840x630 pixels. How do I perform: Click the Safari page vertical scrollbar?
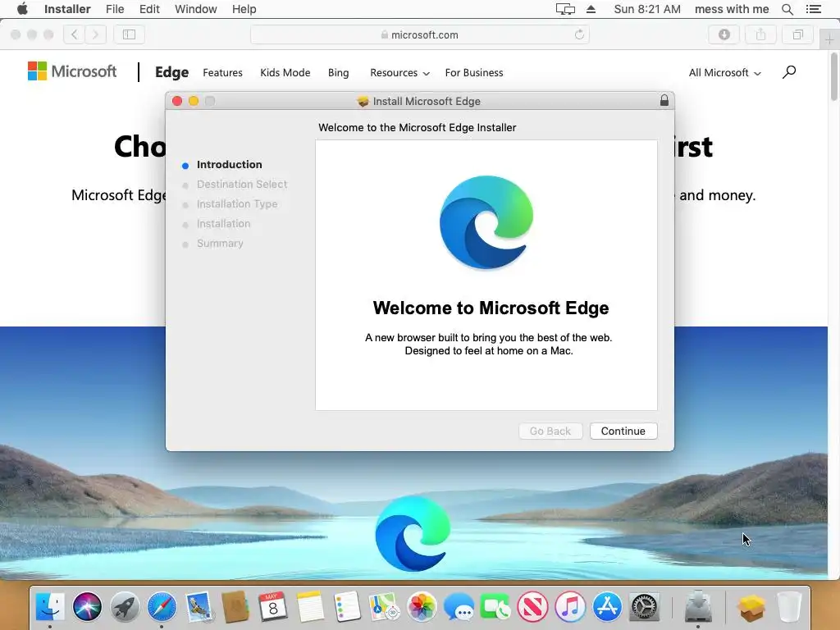(834, 76)
